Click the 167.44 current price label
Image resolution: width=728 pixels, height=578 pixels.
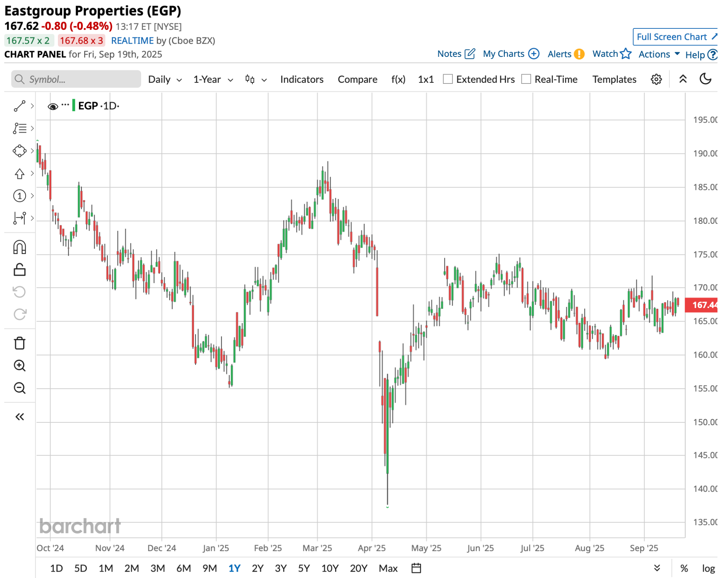pyautogui.click(x=701, y=305)
